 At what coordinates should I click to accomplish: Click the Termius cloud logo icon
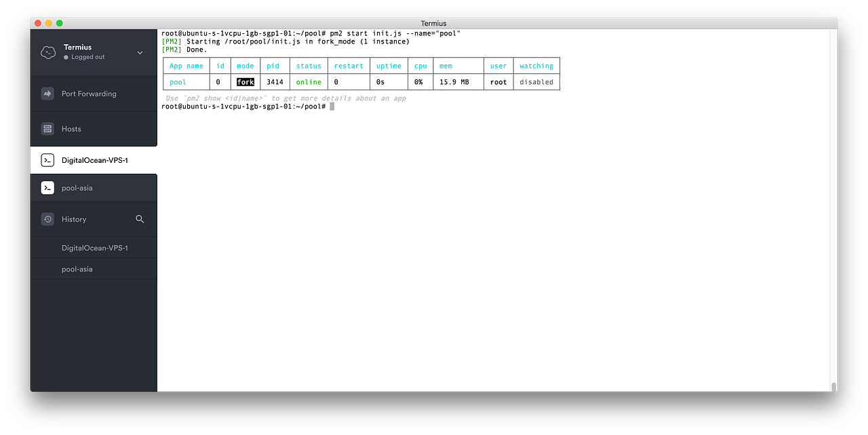coord(47,52)
